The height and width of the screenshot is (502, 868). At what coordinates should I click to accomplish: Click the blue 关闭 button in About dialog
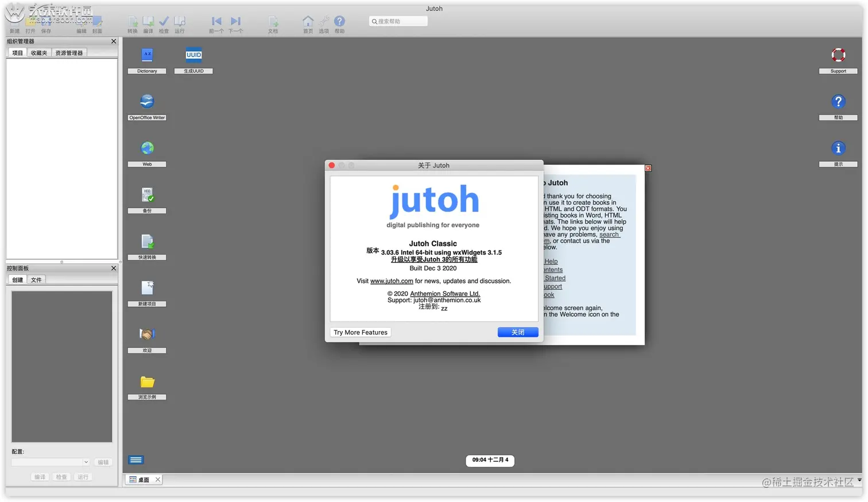(518, 332)
